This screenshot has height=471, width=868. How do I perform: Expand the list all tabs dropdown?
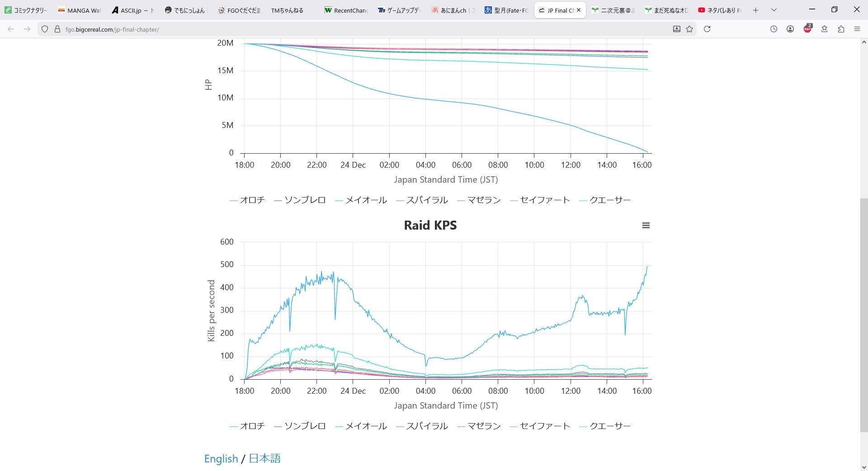[774, 10]
